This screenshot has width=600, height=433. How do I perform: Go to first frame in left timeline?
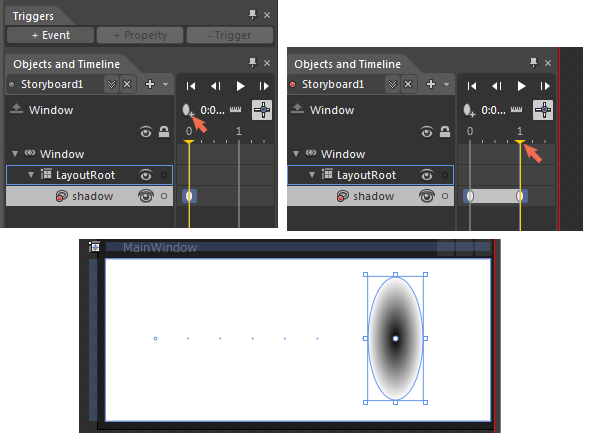click(x=191, y=86)
